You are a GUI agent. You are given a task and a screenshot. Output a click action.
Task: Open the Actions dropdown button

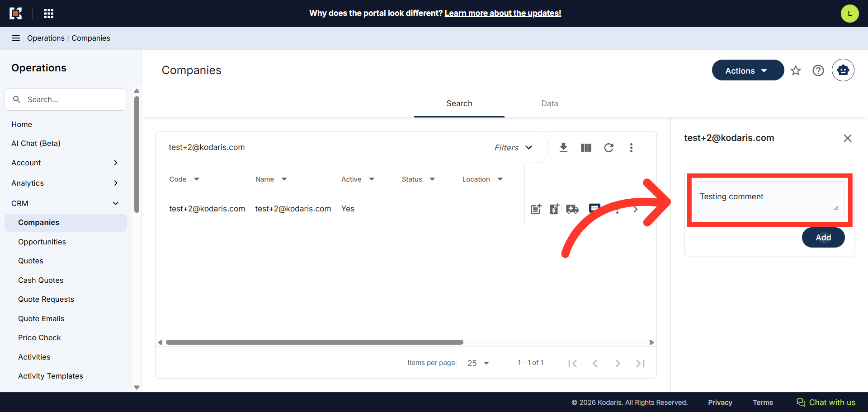[748, 70]
